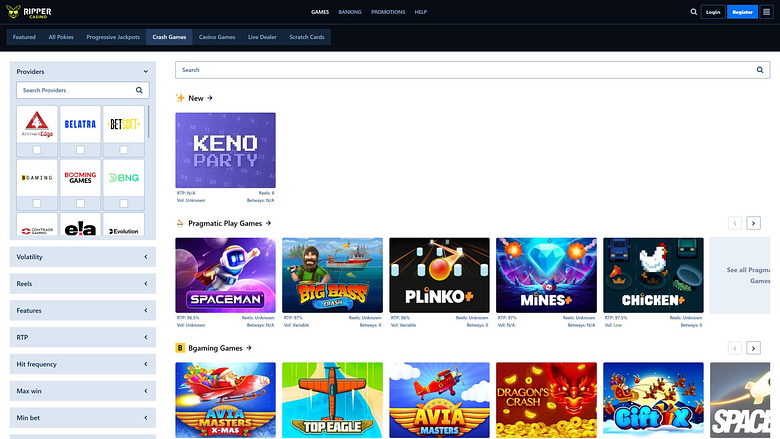Screen dimensions: 780x439
Task: Tick the Arrow's Edge provider checkbox
Action: click(37, 150)
